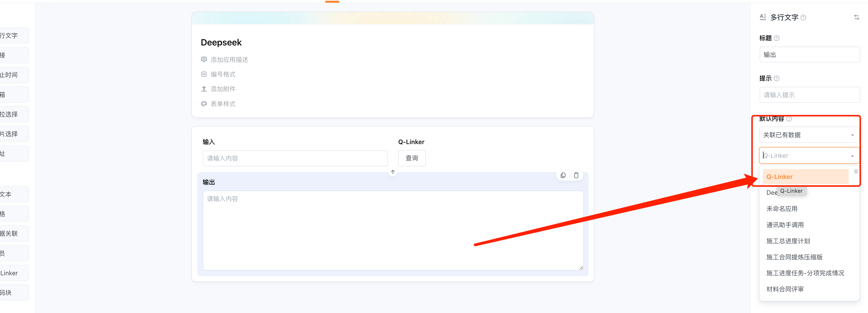The height and width of the screenshot is (313, 868).
Task: Click the switch field type icon in the panel header
Action: (x=857, y=17)
